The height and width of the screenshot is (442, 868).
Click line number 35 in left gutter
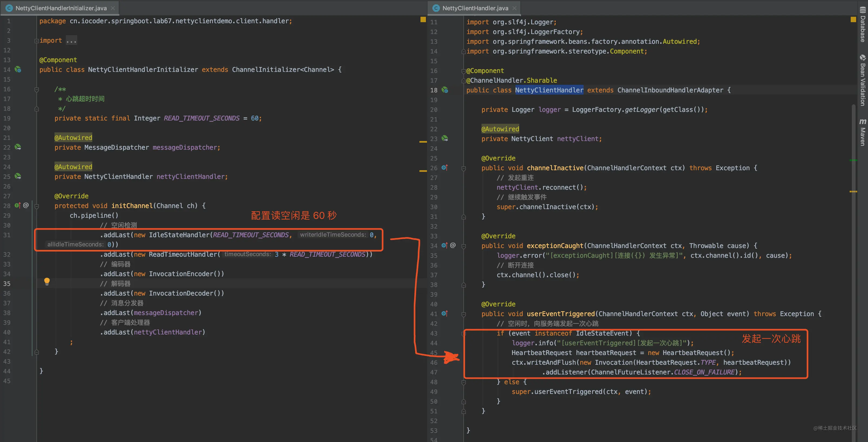point(7,284)
